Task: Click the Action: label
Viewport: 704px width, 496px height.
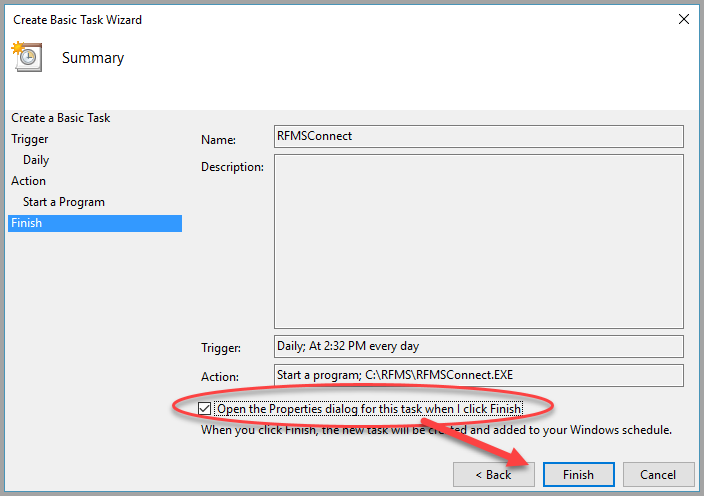Action: (220, 377)
